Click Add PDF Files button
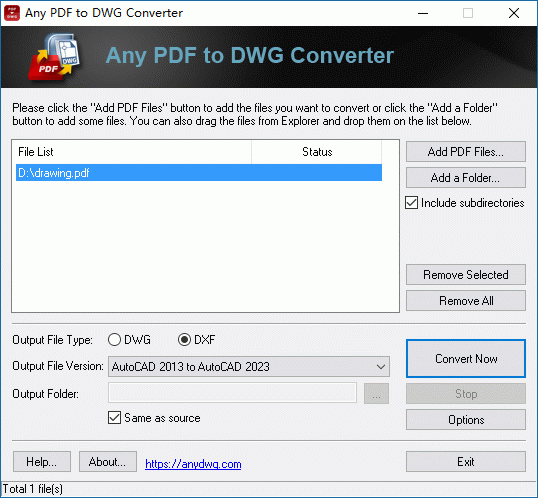 pos(466,152)
